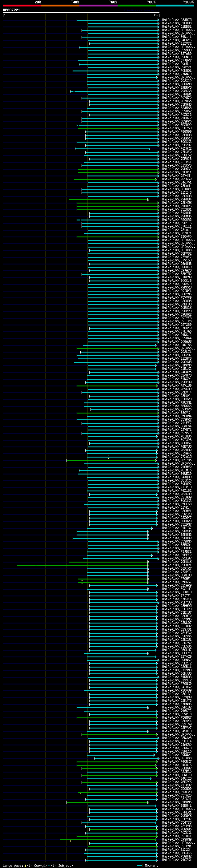Select the UniRef100_A0ZKI3 label
197x868 pixels.
pyautogui.click(x=177, y=115)
